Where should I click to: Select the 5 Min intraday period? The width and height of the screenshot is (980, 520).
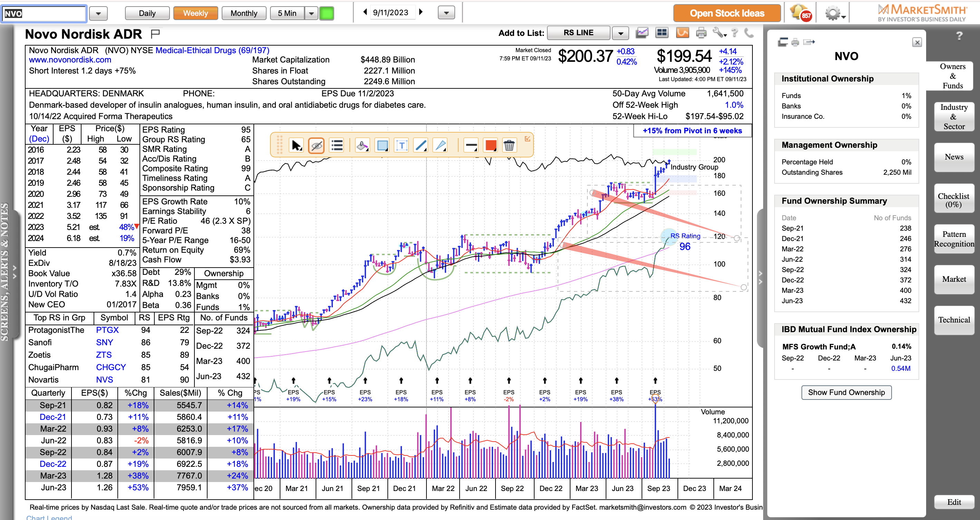click(287, 13)
